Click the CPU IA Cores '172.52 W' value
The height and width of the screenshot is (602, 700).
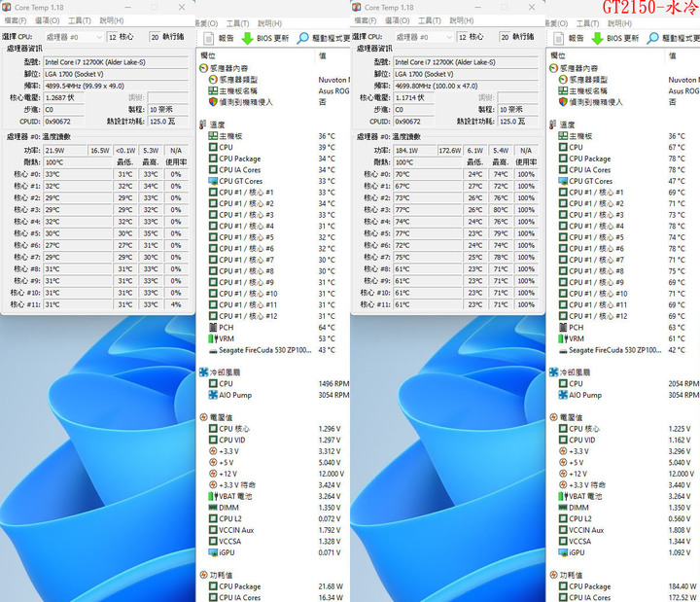(x=682, y=597)
